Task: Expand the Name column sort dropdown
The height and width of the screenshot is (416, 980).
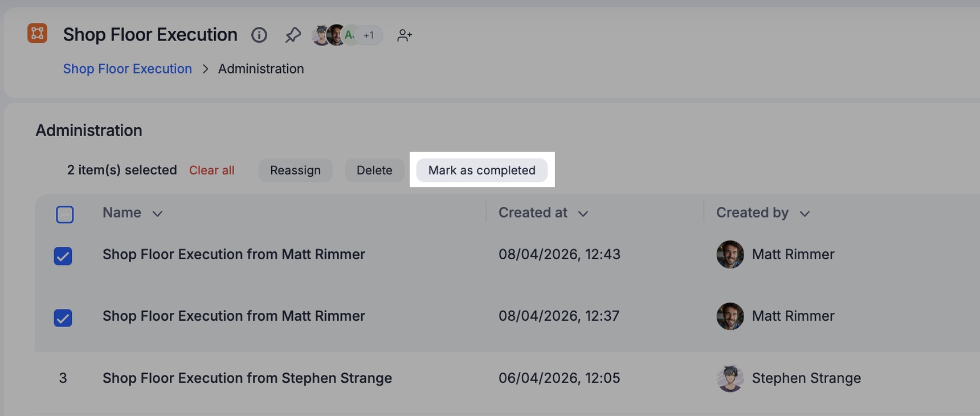Action: point(157,214)
